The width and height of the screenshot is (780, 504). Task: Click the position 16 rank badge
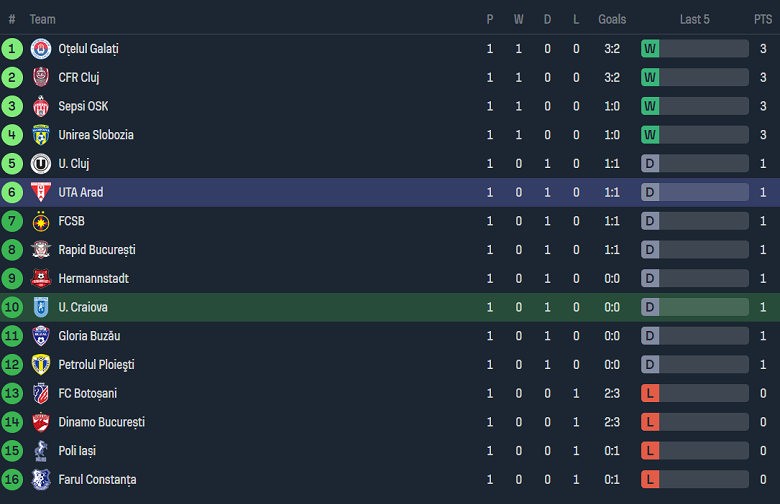(x=12, y=480)
